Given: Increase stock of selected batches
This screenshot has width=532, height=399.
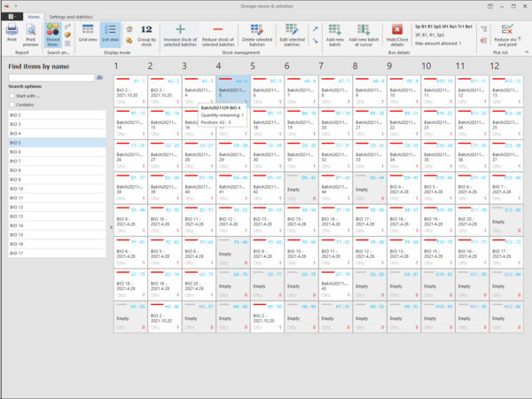Looking at the screenshot, I should pos(181,34).
